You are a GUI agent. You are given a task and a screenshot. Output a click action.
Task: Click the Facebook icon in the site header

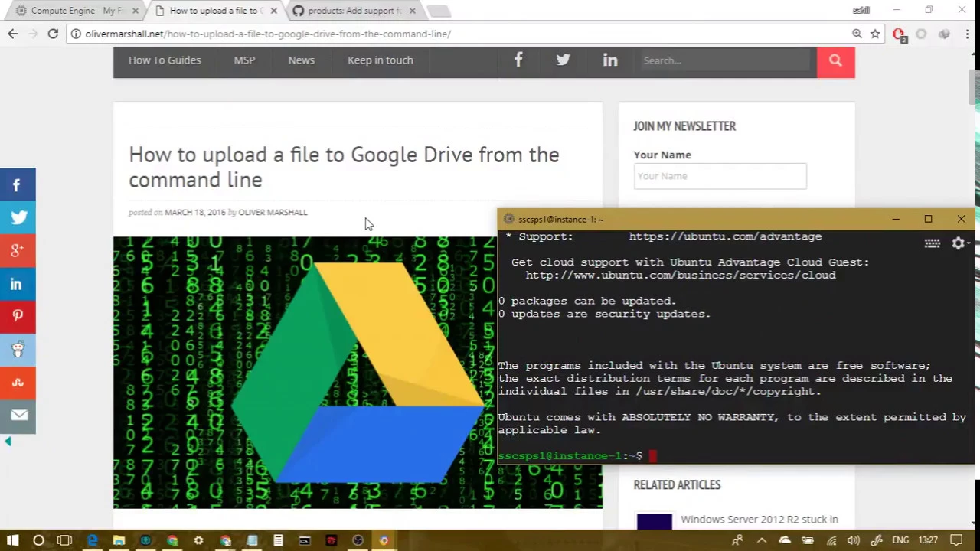pyautogui.click(x=518, y=60)
